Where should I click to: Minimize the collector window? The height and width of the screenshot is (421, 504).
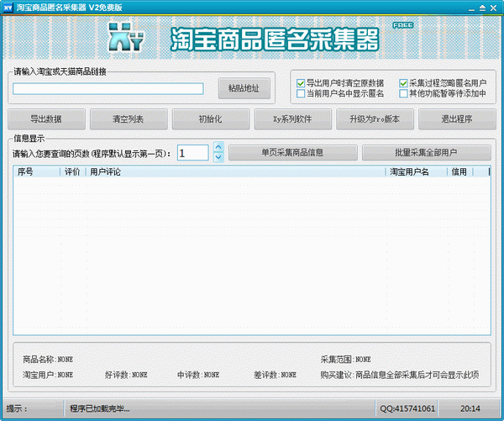click(471, 8)
